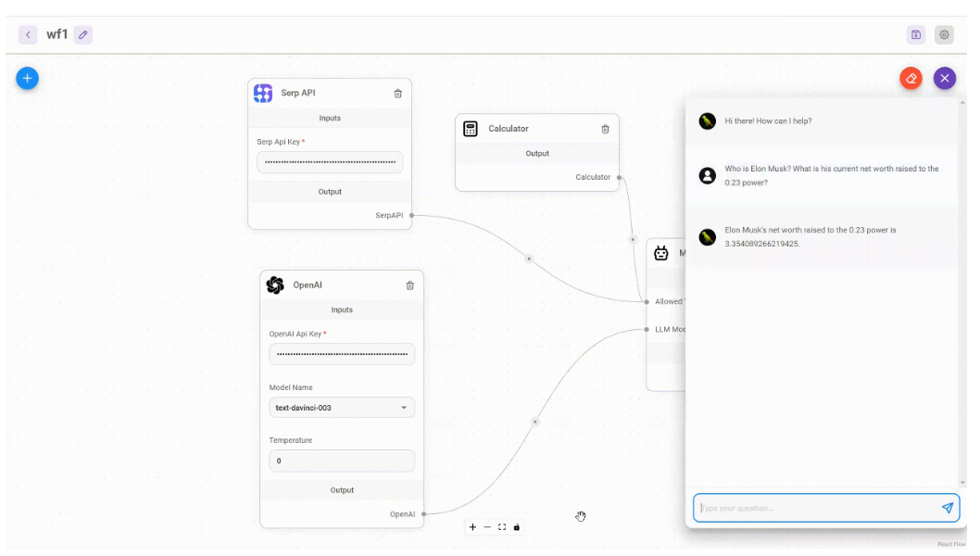Click the Serp Api Key input field
The width and height of the screenshot is (980, 556).
(x=330, y=162)
